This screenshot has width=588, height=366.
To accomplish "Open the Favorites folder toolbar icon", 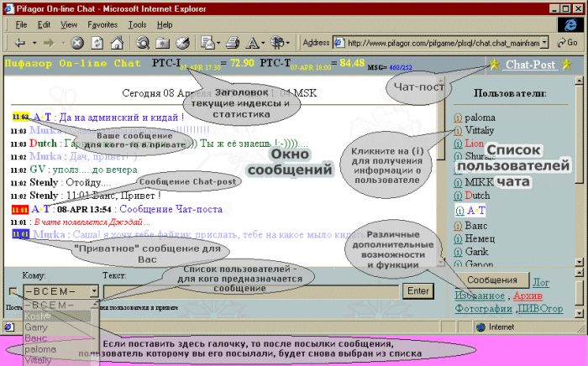I will pyautogui.click(x=163, y=43).
